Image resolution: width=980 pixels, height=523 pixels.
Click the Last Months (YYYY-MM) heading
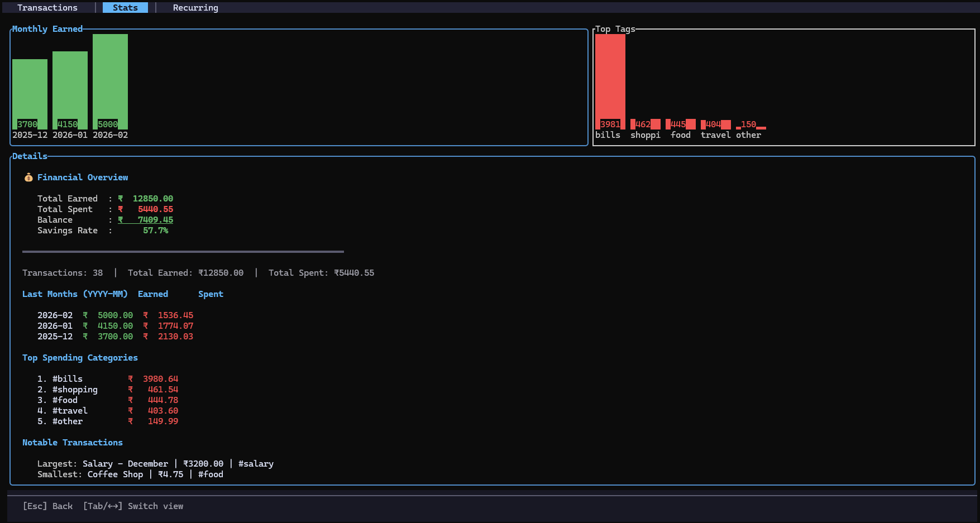pos(75,294)
